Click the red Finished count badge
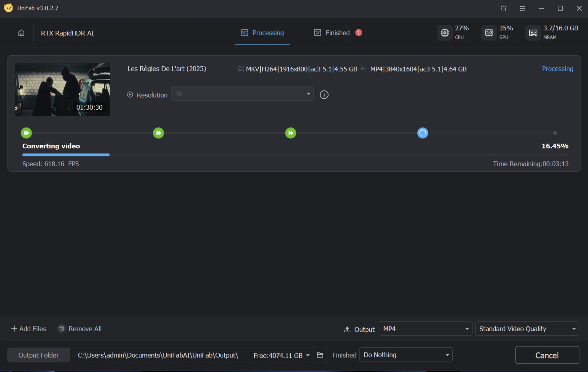Viewport: 588px width, 372px height. [359, 33]
